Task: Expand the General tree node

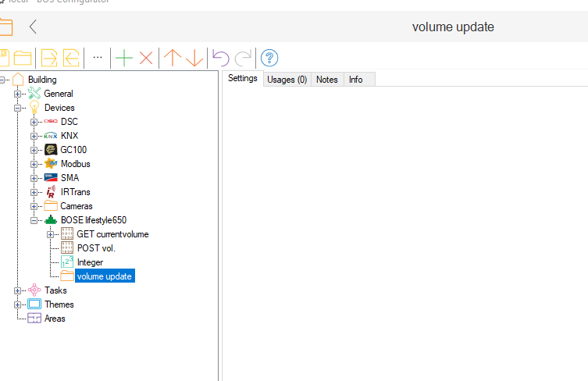Action: 18,94
